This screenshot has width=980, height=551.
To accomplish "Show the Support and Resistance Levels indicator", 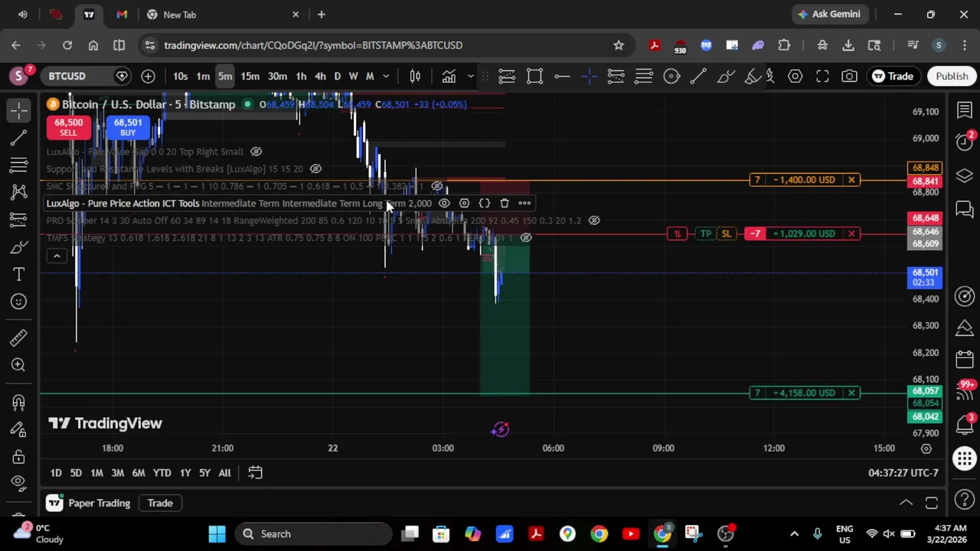I will pos(315,168).
